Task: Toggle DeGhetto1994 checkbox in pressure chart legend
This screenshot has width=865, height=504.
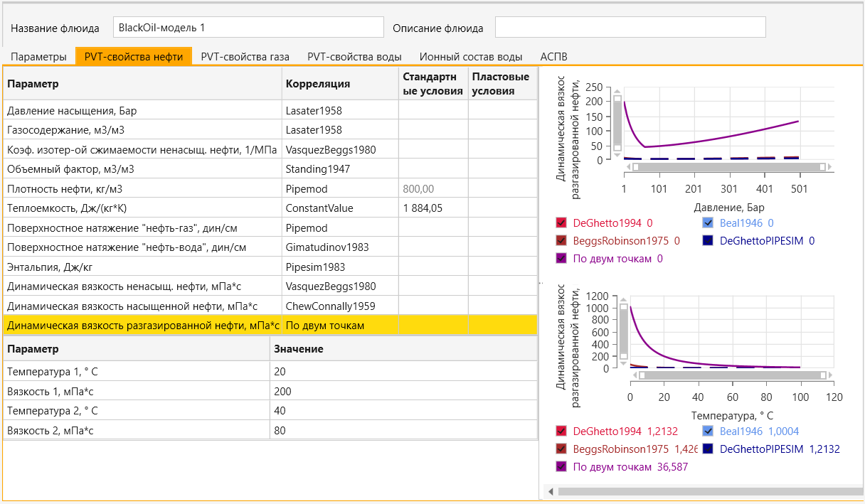Action: point(561,222)
